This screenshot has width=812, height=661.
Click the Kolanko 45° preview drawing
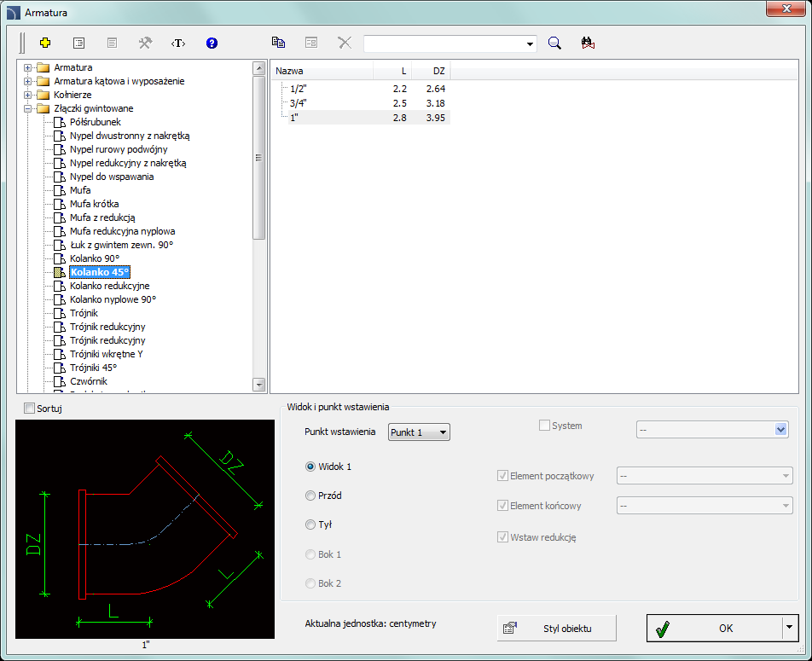pos(145,529)
